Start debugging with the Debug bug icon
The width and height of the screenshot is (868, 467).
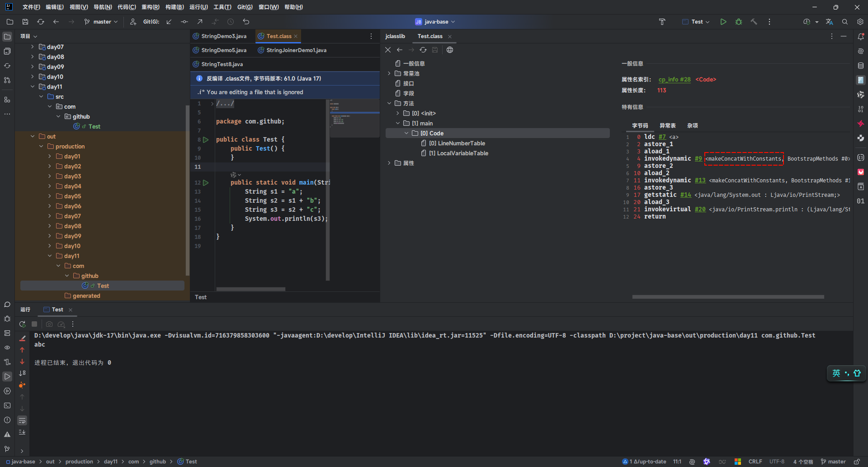pos(739,22)
